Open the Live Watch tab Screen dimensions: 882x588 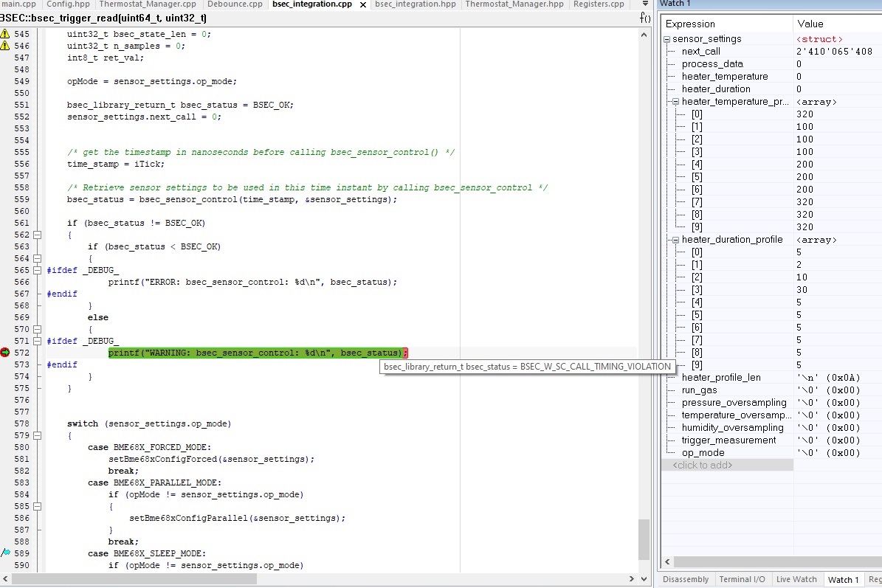(x=796, y=579)
